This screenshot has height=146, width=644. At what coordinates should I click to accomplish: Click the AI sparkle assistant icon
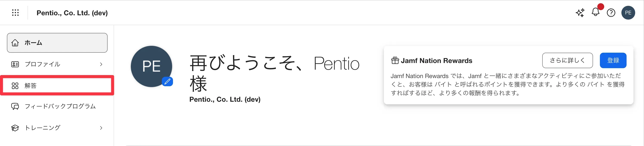(x=580, y=13)
